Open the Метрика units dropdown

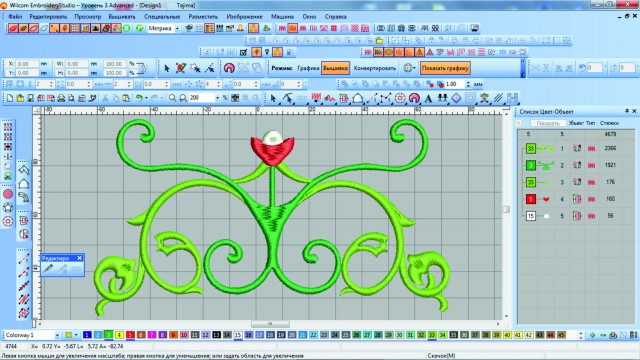tap(177, 29)
